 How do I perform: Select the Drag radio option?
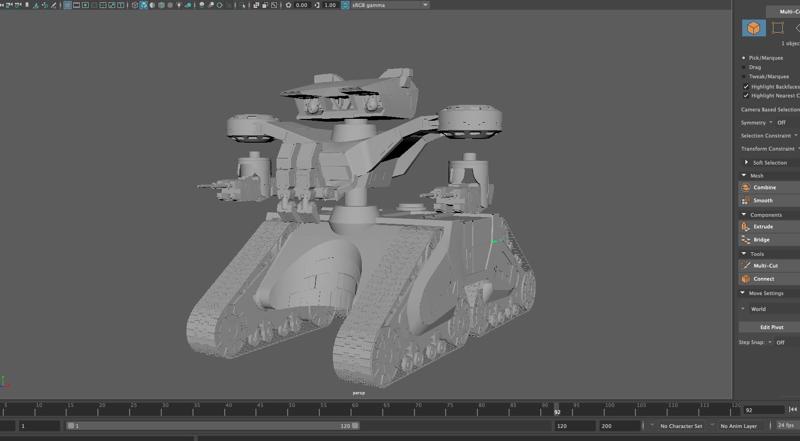click(744, 67)
